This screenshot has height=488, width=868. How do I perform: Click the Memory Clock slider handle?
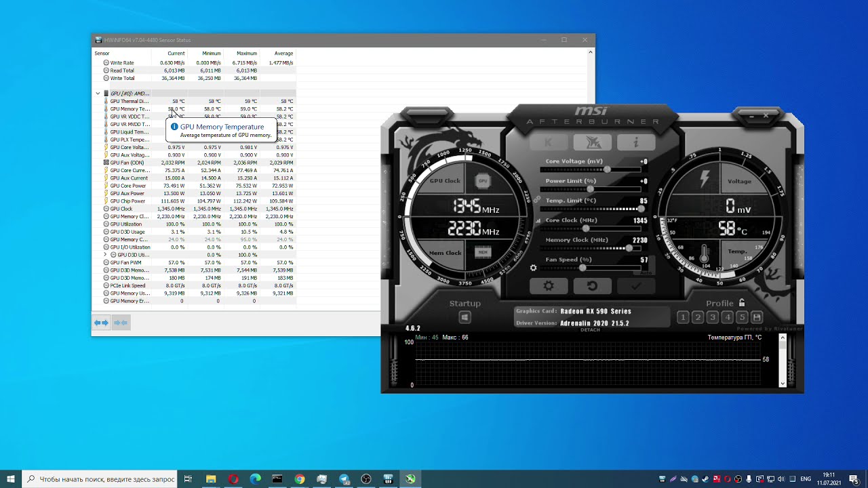click(x=629, y=248)
